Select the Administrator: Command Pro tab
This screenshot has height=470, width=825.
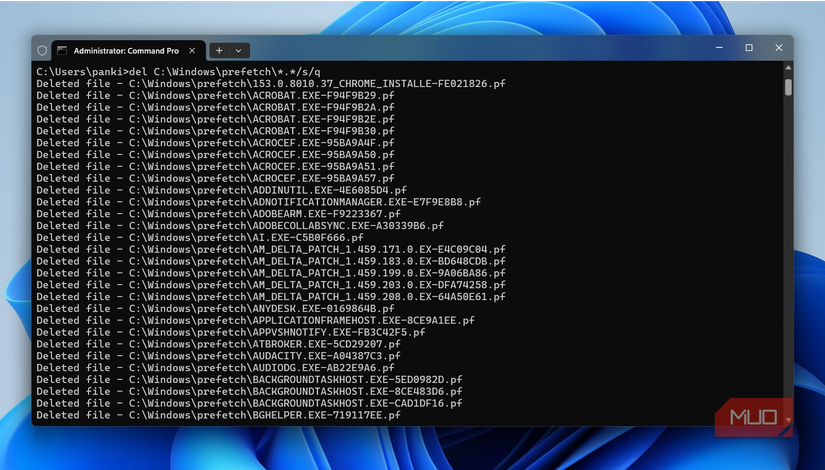tap(127, 51)
